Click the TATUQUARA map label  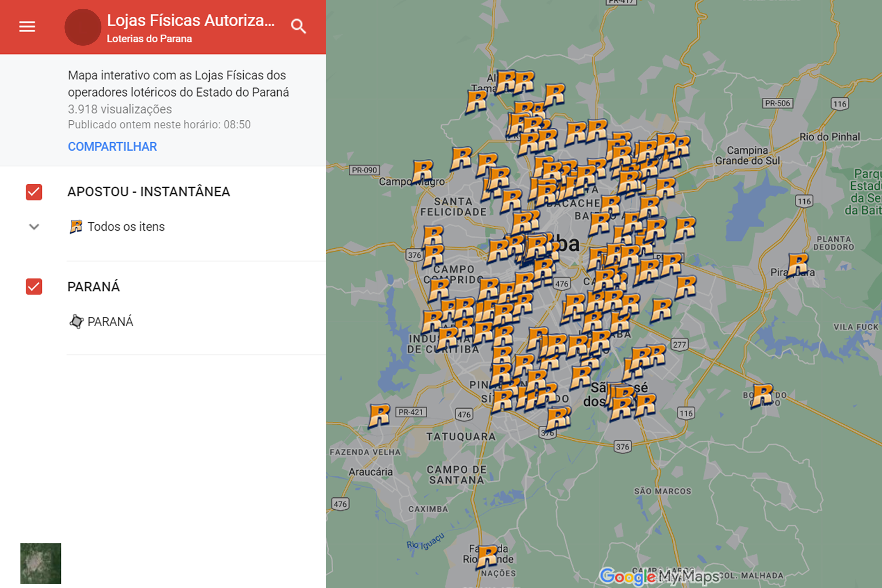461,437
